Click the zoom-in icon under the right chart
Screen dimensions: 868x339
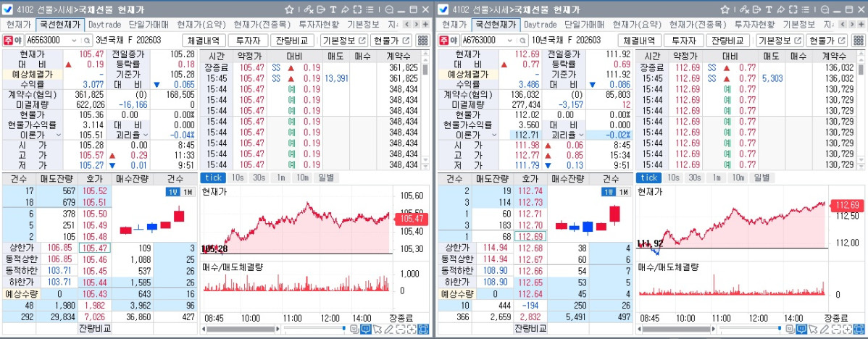pos(847,329)
